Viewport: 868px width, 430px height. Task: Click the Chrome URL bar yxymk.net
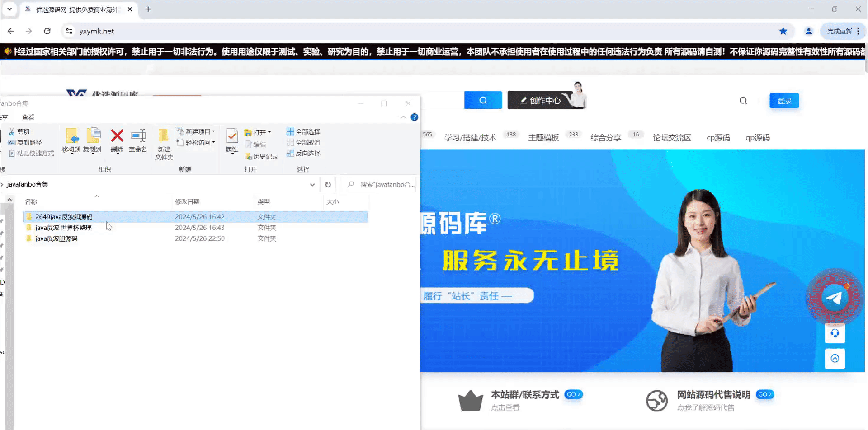point(97,31)
